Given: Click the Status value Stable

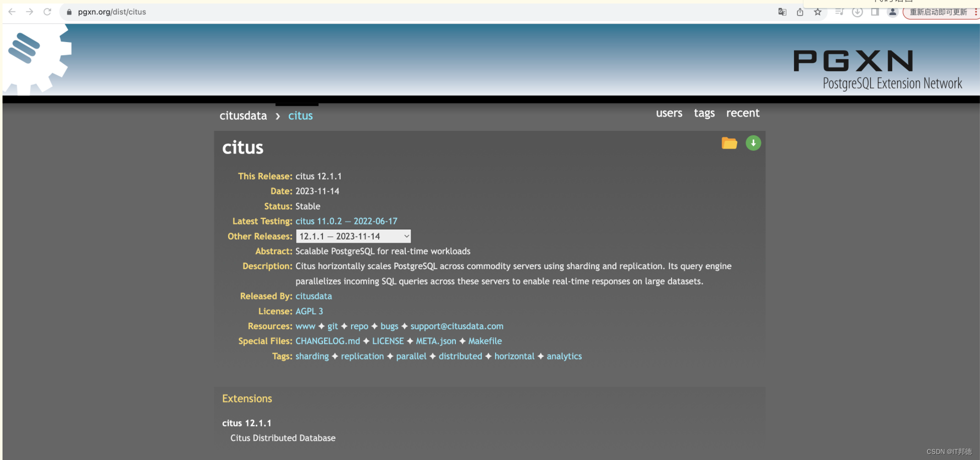Looking at the screenshot, I should (307, 206).
